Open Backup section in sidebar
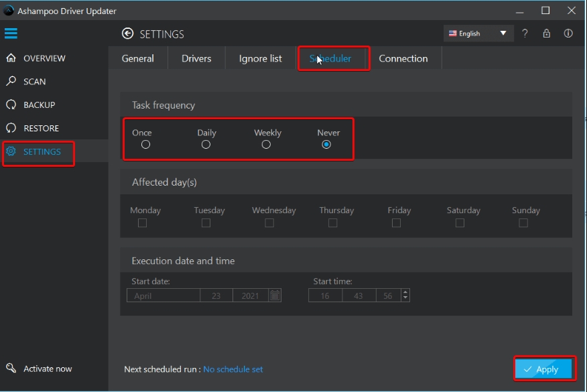 point(39,105)
